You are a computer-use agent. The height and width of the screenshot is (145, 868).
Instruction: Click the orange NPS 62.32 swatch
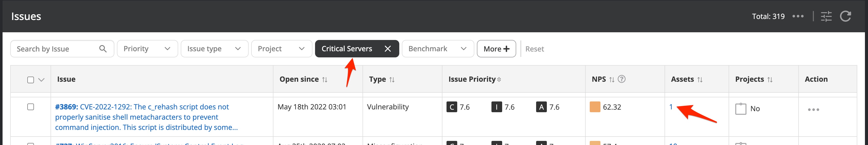click(595, 107)
